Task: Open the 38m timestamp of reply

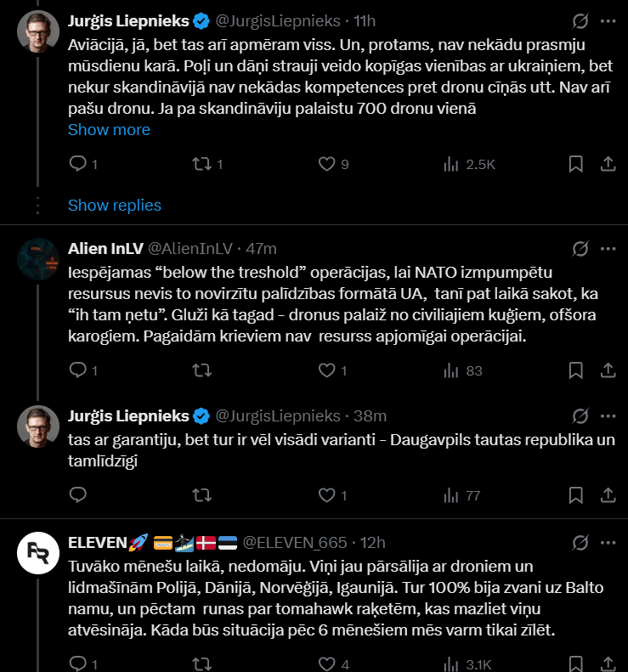Action: click(x=371, y=416)
